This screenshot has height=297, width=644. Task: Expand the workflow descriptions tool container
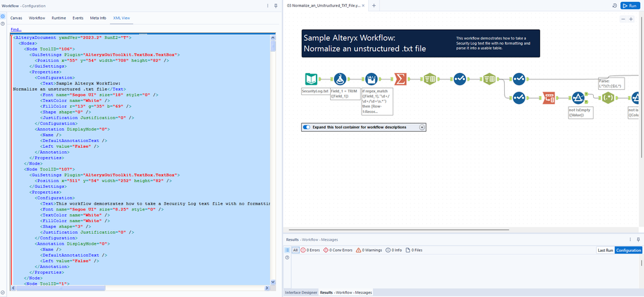[422, 128]
